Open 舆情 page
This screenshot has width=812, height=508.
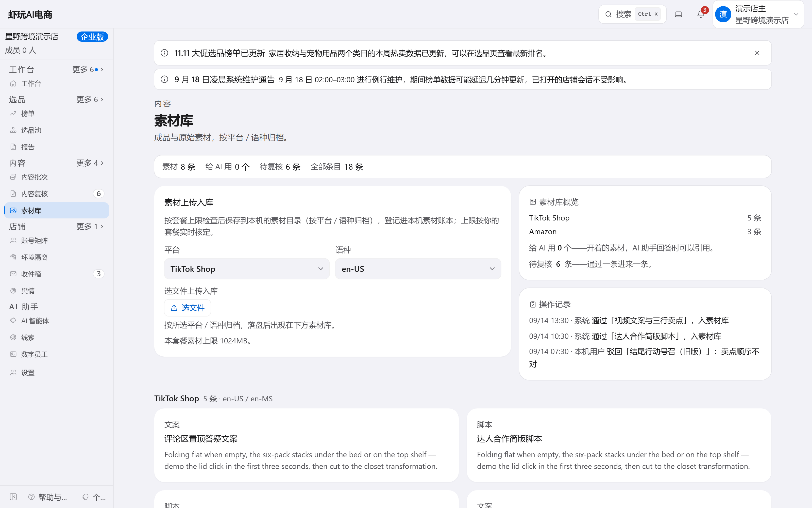56,291
